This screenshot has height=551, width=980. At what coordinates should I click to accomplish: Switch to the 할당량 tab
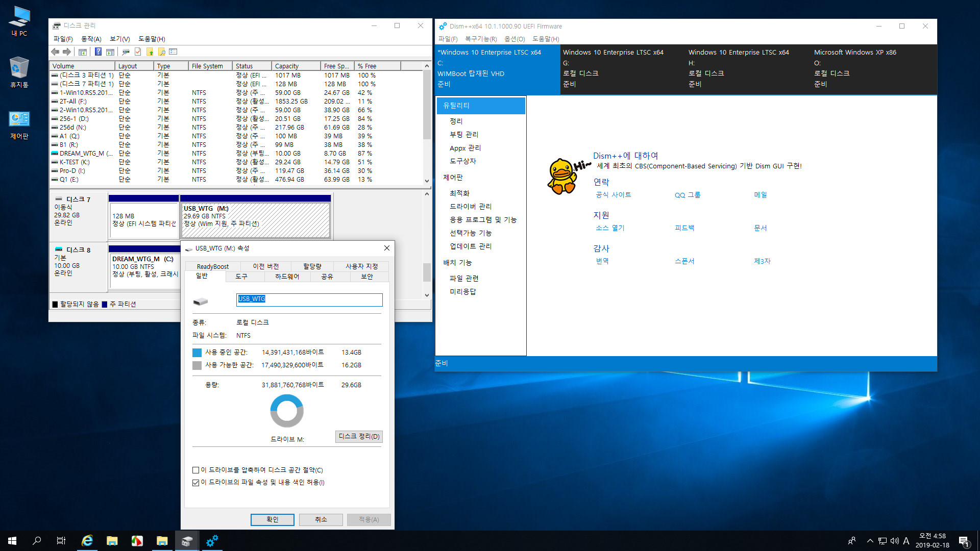point(312,266)
